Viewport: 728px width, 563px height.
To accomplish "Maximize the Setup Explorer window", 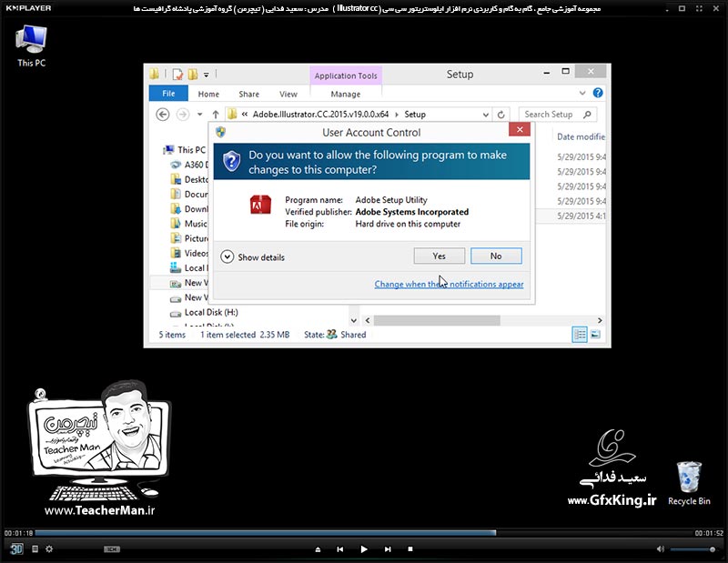I will pos(565,72).
